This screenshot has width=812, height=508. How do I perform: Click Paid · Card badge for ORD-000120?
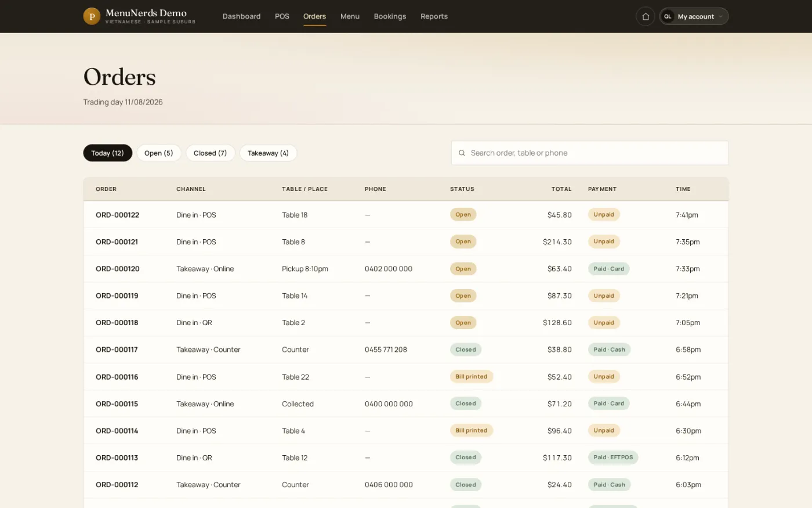click(x=608, y=269)
